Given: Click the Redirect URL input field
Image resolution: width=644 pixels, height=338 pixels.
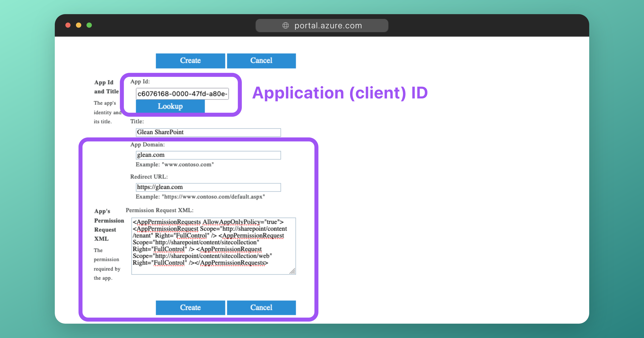Looking at the screenshot, I should tap(208, 187).
